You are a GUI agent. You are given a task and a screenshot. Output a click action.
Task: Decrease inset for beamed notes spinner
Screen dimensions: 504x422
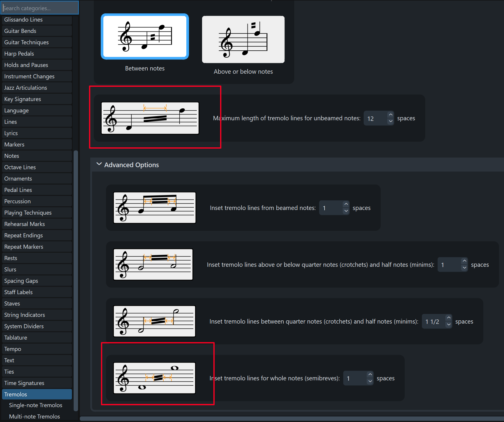tap(346, 211)
